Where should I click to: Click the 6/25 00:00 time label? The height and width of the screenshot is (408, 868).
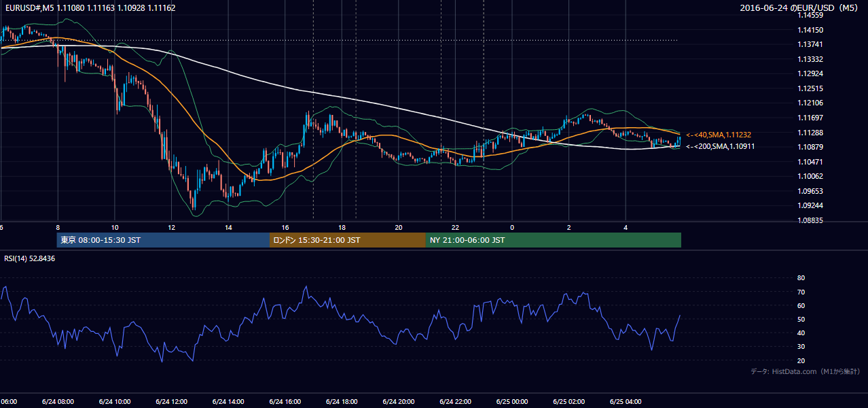[512, 401]
